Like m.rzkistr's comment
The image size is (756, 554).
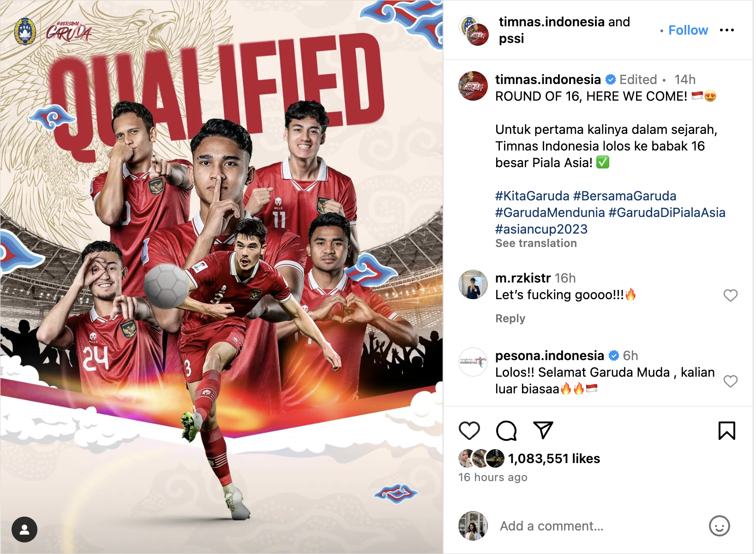click(x=730, y=295)
